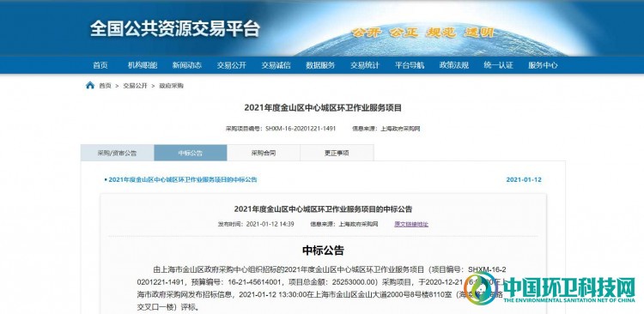Go to 新闻动态 section
Screen dimensions: 644x314
[x=187, y=65]
